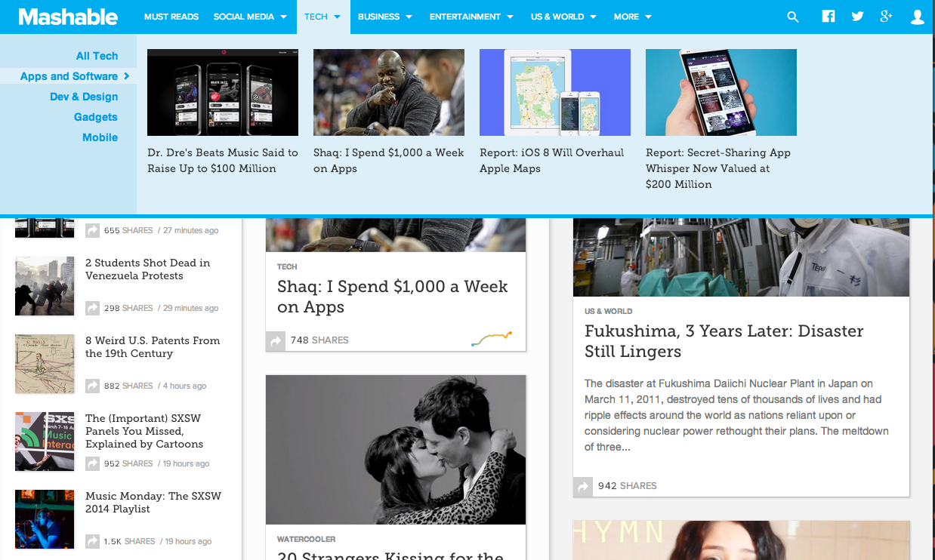Screen dimensions: 935x560
Task: Open Shaq headline in main card
Action: click(393, 297)
